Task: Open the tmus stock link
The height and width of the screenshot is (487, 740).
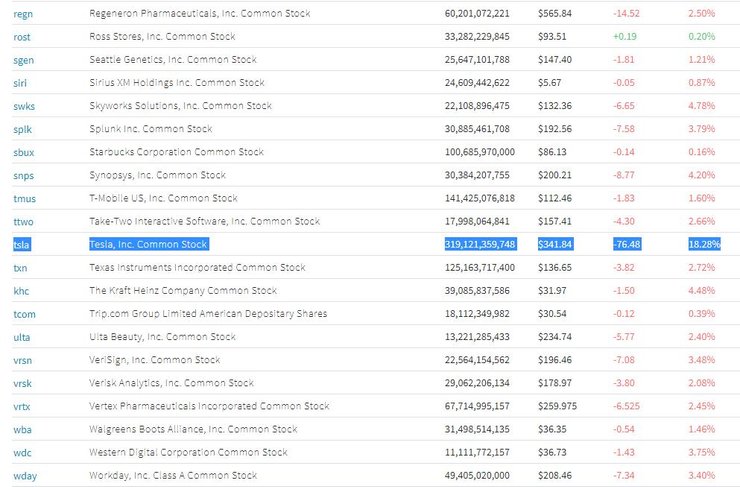Action: coord(24,198)
